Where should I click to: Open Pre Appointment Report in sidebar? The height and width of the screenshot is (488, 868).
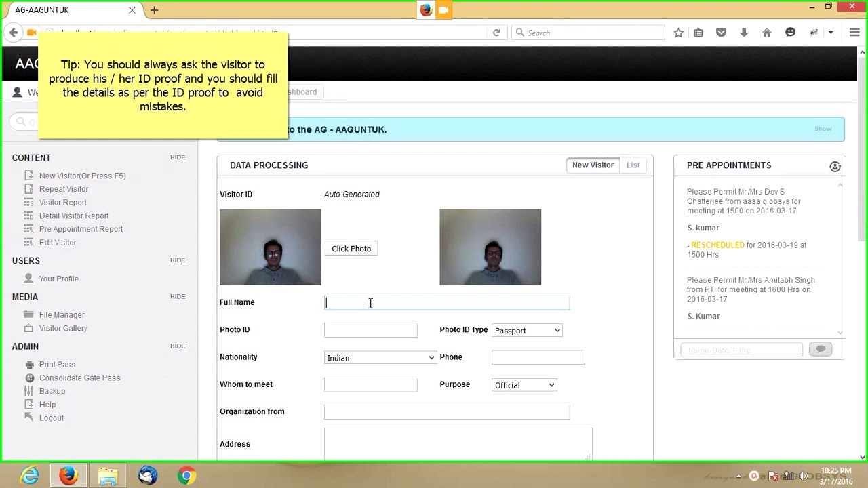pyautogui.click(x=81, y=229)
